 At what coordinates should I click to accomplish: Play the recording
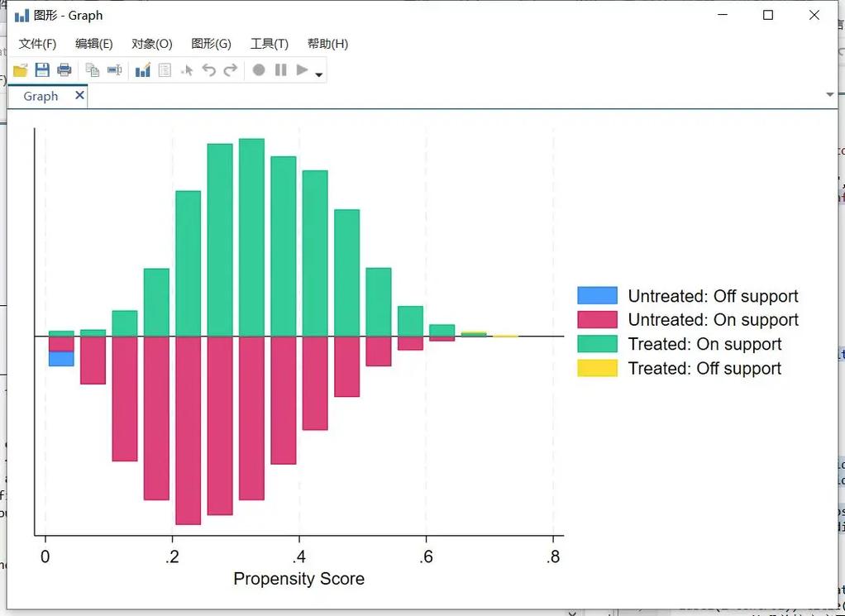(x=303, y=70)
